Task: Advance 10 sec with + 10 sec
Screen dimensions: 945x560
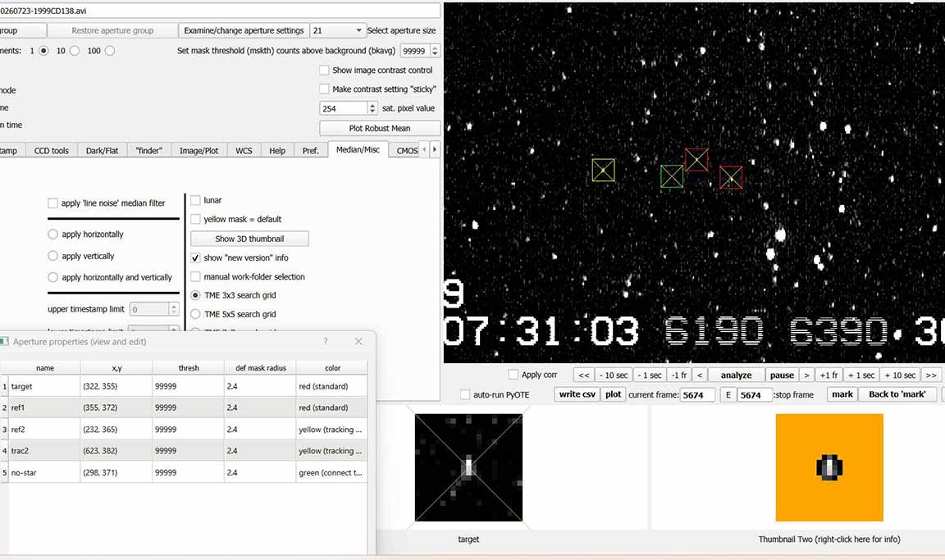Action: (900, 376)
